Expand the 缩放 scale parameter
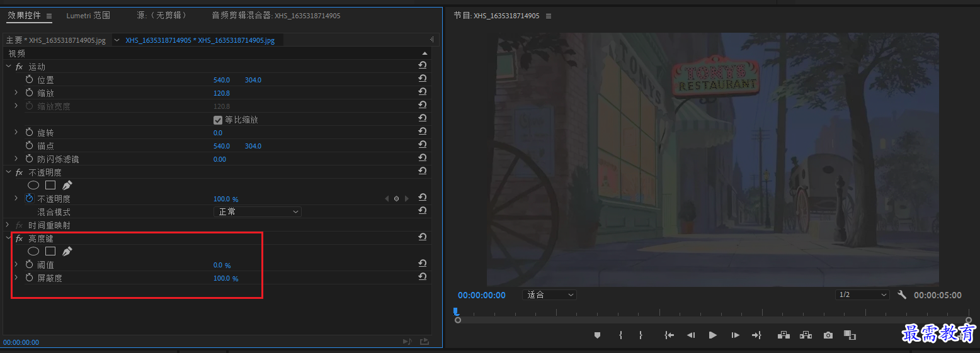 pyautogui.click(x=16, y=92)
